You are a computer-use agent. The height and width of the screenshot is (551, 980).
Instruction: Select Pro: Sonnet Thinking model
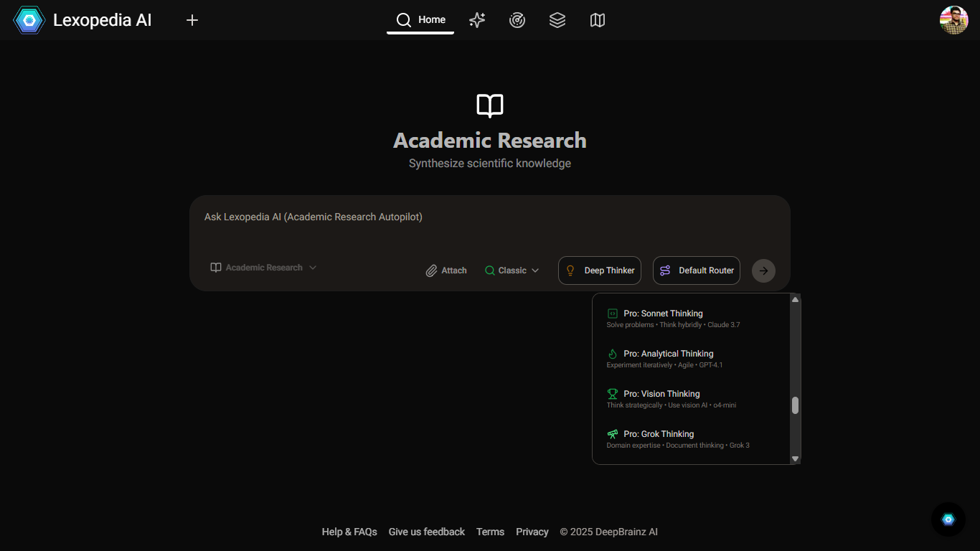(691, 319)
